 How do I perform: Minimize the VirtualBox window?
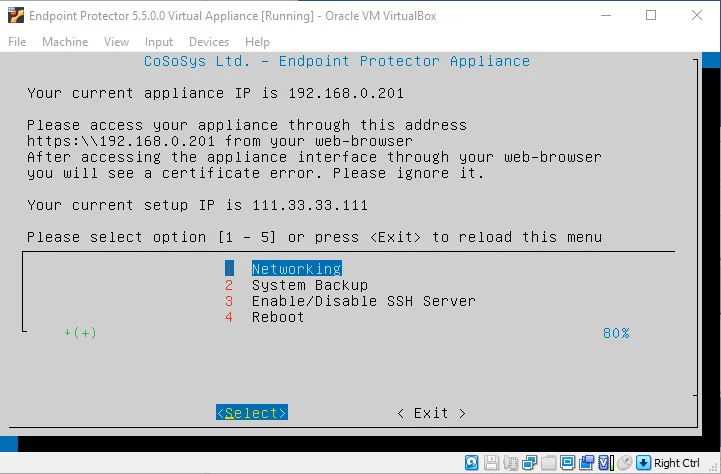pyautogui.click(x=606, y=16)
